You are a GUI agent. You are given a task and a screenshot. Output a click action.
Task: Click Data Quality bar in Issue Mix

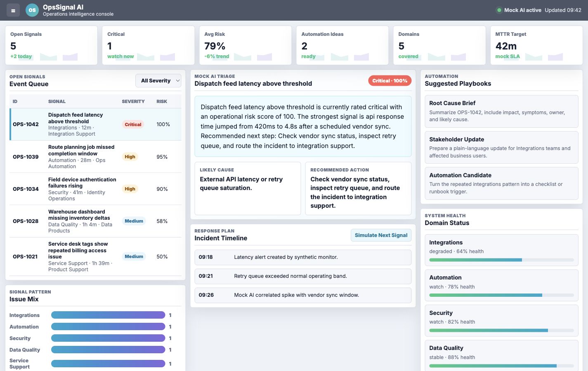click(108, 350)
